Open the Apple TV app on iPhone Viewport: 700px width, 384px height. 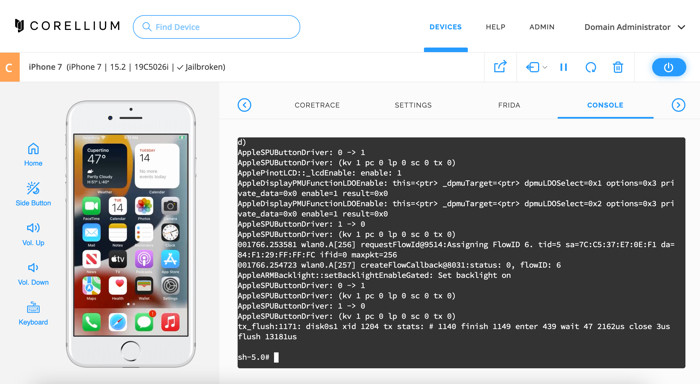pyautogui.click(x=118, y=259)
